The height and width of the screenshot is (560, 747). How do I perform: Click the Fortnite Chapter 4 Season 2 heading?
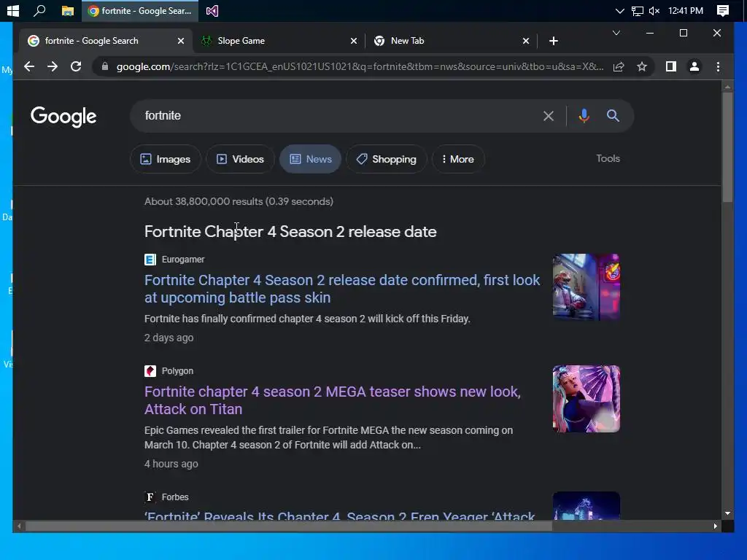click(290, 232)
